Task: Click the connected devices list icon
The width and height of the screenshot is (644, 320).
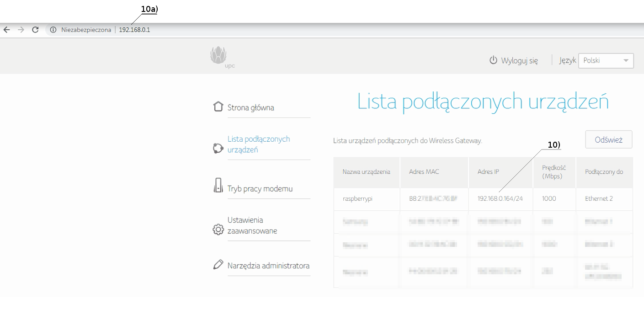Action: click(218, 148)
